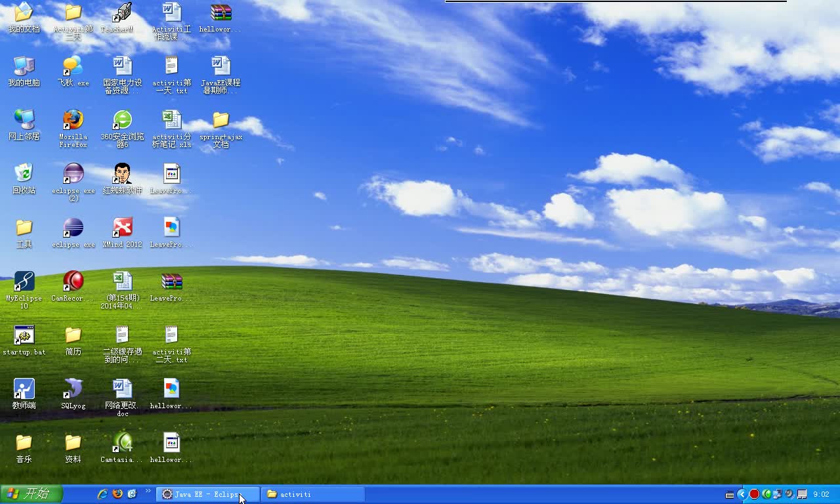Viewport: 840px width, 504px height.
Task: Select the 资料 folder
Action: (73, 448)
